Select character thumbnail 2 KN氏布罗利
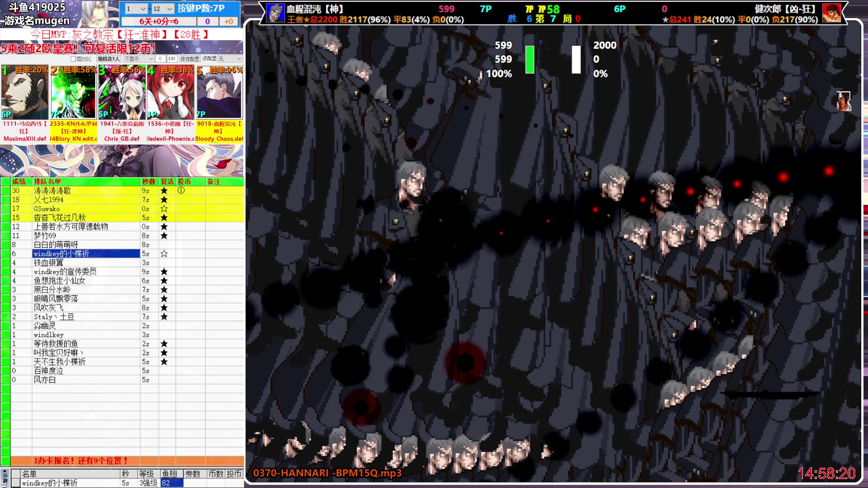 (x=74, y=93)
